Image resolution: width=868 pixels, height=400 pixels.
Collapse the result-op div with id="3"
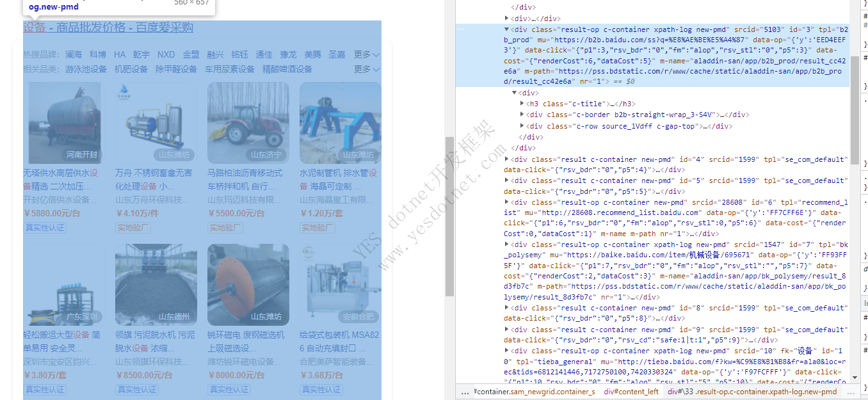[507, 29]
